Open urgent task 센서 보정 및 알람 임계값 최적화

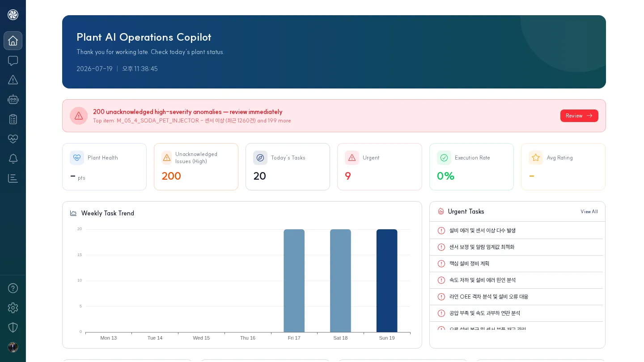tap(516, 247)
